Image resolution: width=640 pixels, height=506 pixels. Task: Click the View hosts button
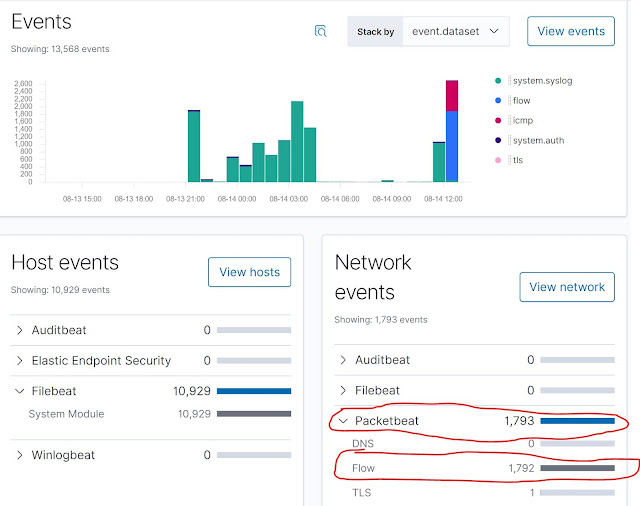click(249, 272)
